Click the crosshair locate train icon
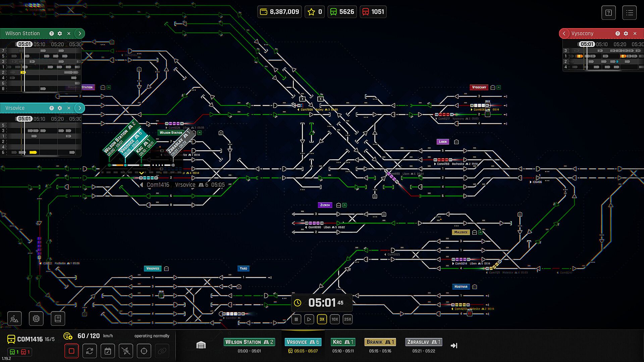644x362 pixels. [144, 351]
